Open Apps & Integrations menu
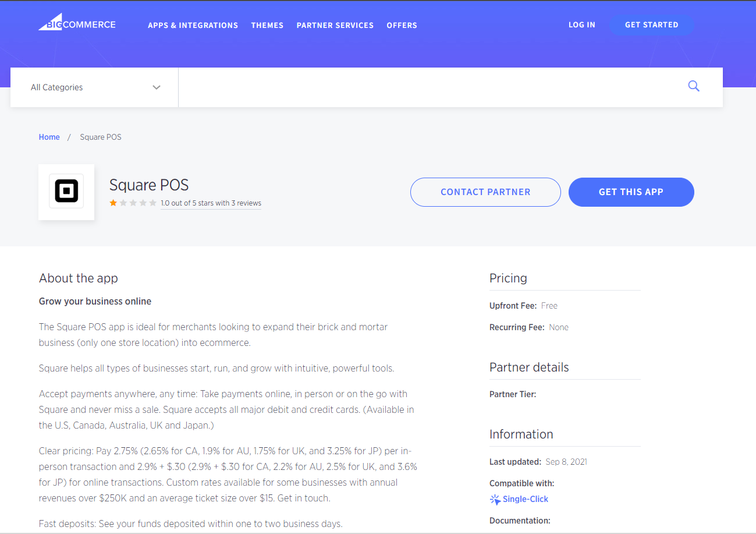The image size is (756, 534). click(x=193, y=26)
